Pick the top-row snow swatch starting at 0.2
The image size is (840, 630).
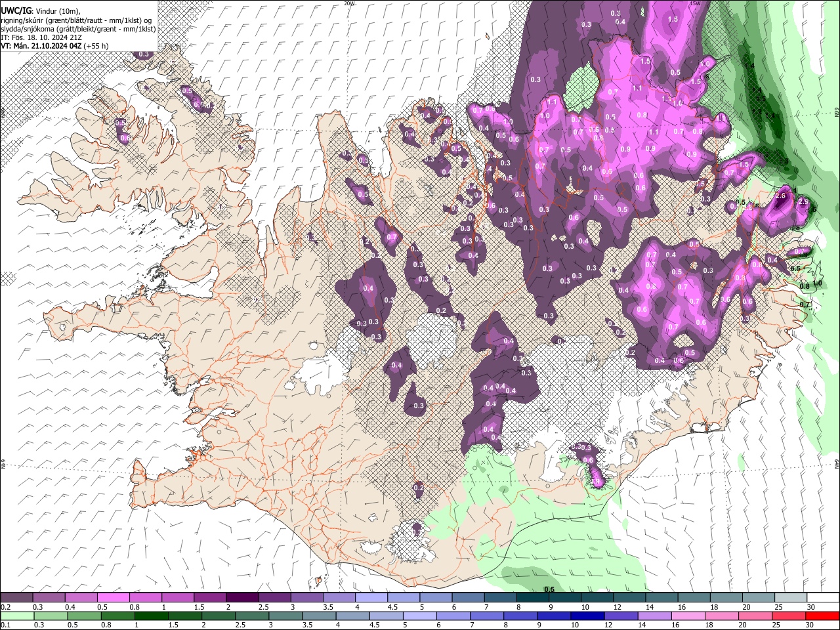pyautogui.click(x=16, y=597)
